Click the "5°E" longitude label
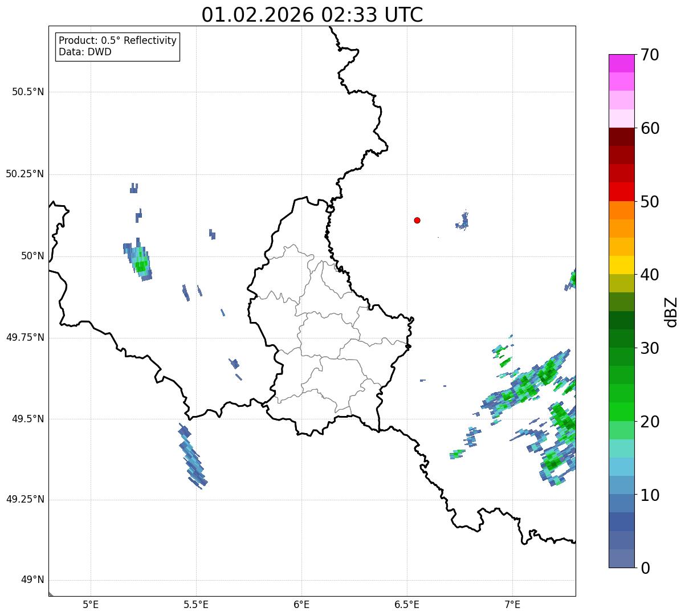 [x=91, y=604]
